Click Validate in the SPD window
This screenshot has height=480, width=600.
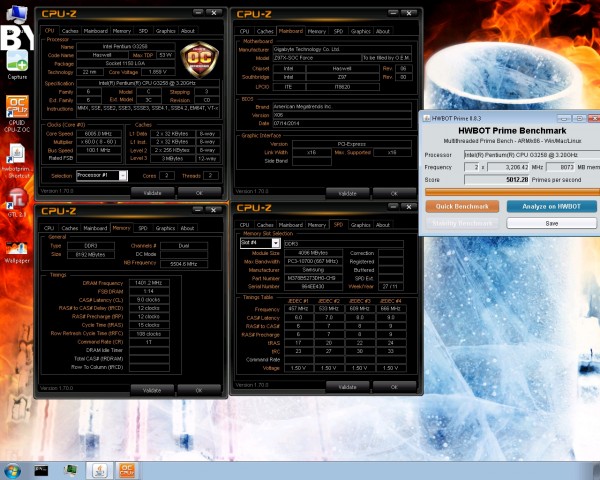pos(347,387)
